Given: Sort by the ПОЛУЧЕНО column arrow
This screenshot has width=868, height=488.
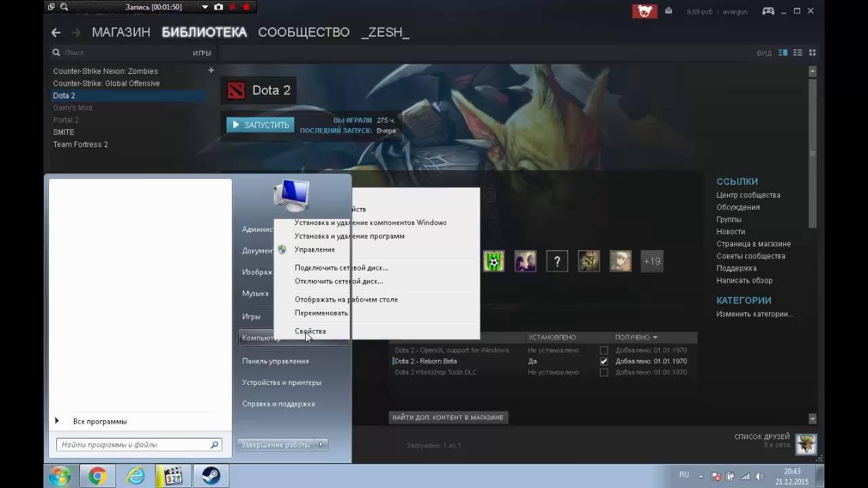Looking at the screenshot, I should click(x=655, y=338).
